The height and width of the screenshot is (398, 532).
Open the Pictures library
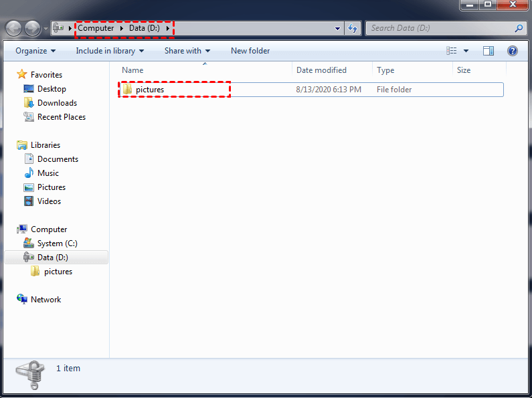(x=52, y=187)
